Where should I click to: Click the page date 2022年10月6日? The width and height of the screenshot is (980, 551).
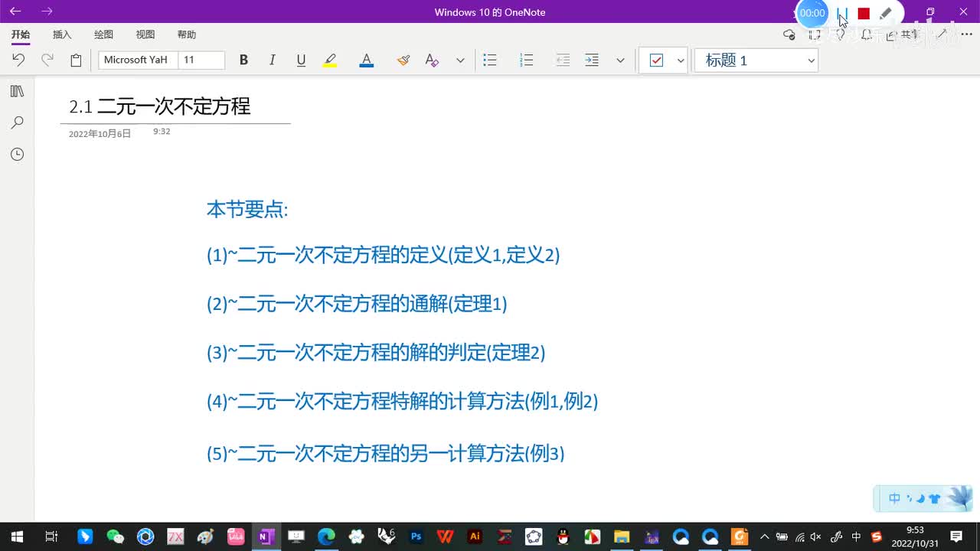[x=100, y=133]
